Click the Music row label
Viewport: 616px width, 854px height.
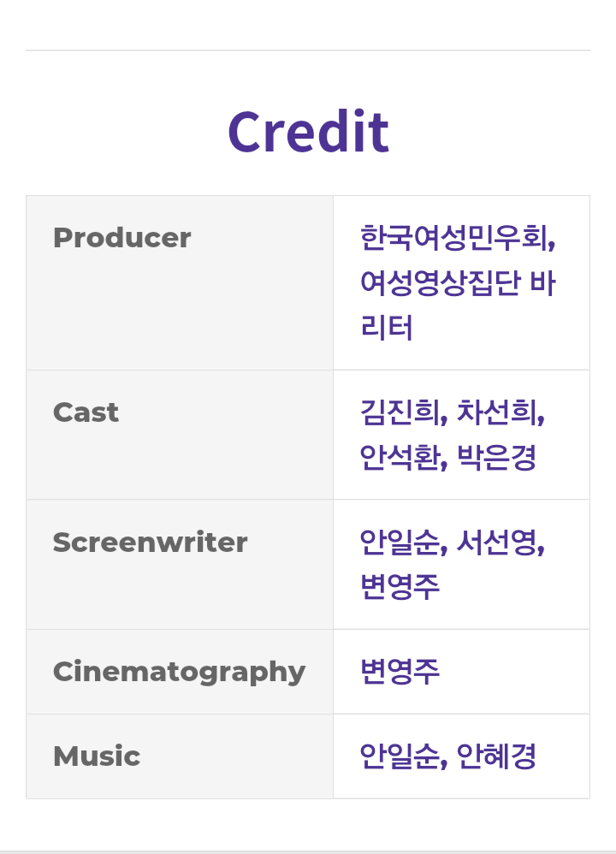coord(97,756)
